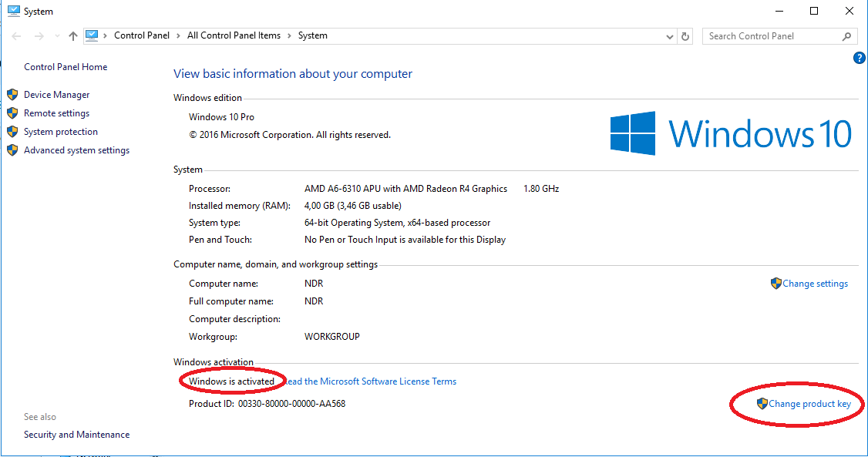
Task: Click the shield icon beside Change product key
Action: point(762,403)
